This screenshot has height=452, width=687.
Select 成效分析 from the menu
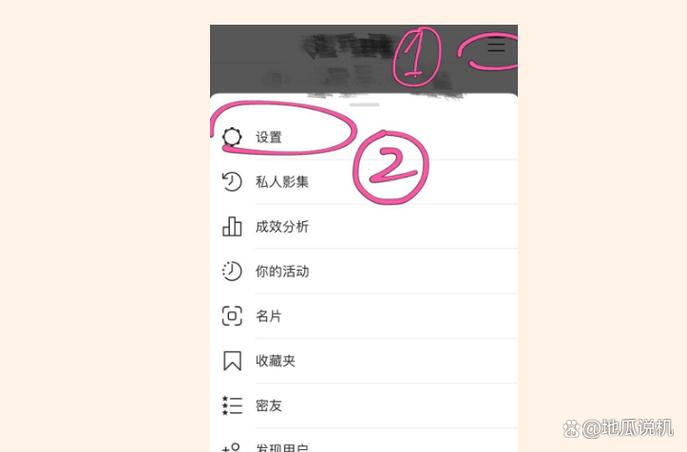pyautogui.click(x=364, y=226)
